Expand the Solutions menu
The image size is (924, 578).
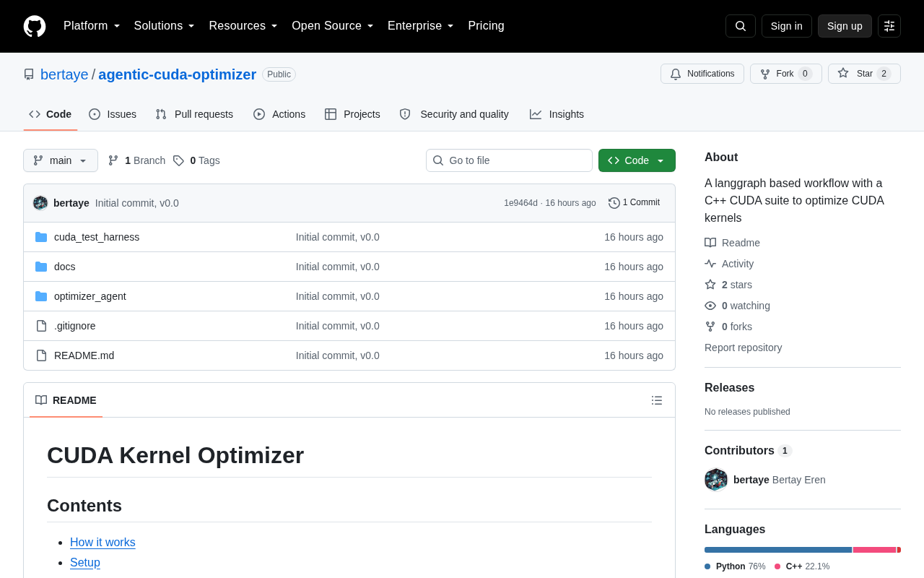(165, 26)
